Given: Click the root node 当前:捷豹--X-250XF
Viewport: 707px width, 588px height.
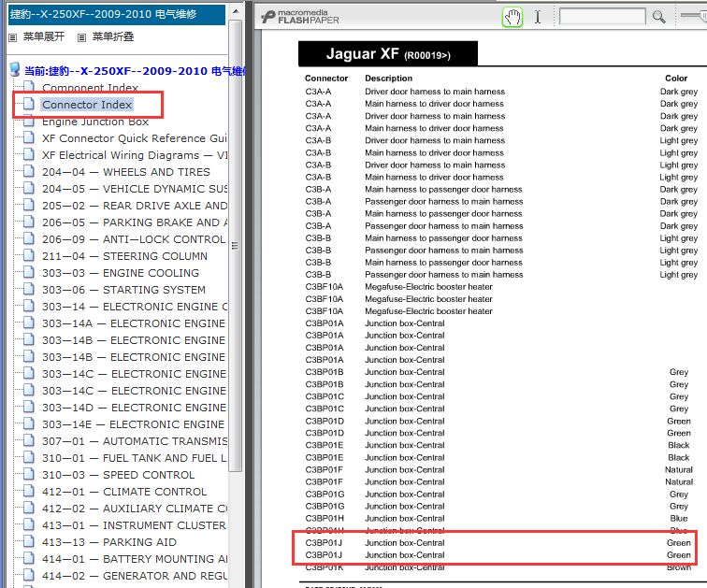Looking at the screenshot, I should 135,71.
